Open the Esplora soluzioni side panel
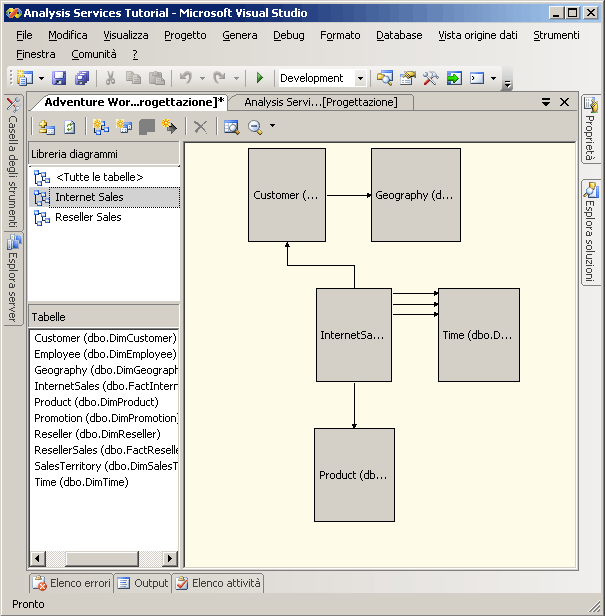 (591, 232)
